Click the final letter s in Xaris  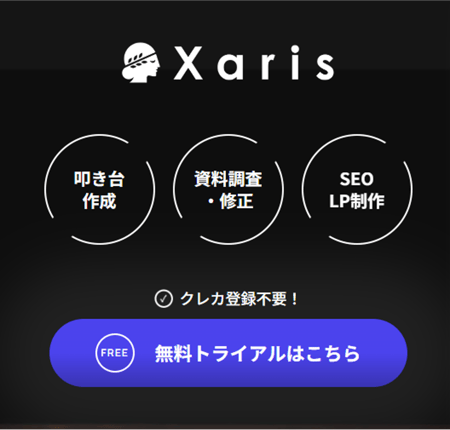tap(325, 67)
